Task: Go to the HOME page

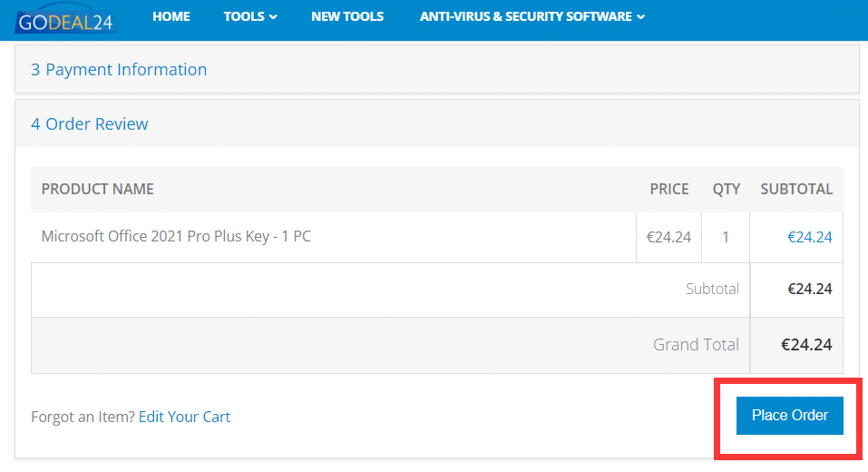Action: 171,16
